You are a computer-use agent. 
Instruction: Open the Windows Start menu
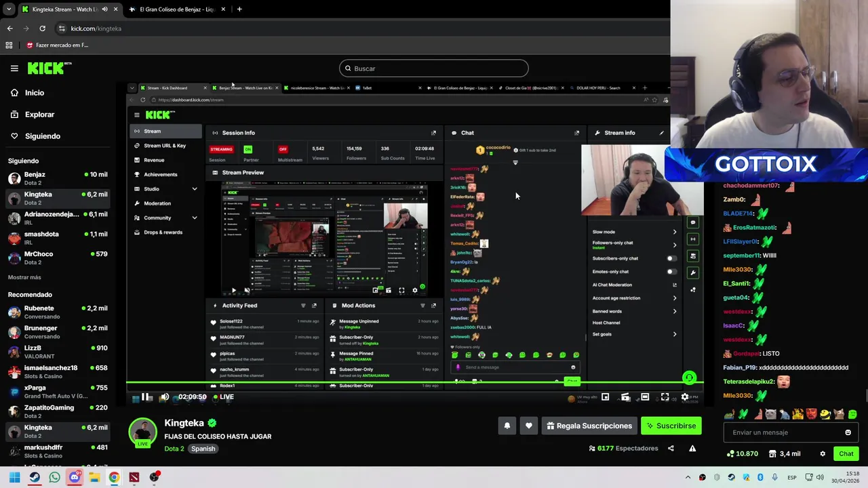pyautogui.click(x=14, y=477)
